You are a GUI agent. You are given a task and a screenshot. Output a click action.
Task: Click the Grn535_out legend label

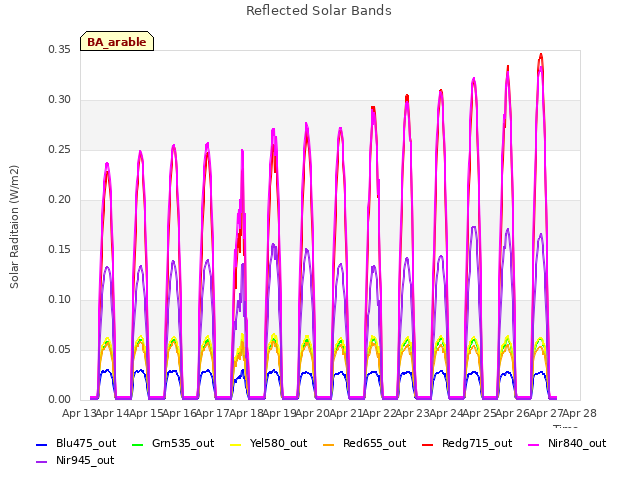pyautogui.click(x=183, y=444)
